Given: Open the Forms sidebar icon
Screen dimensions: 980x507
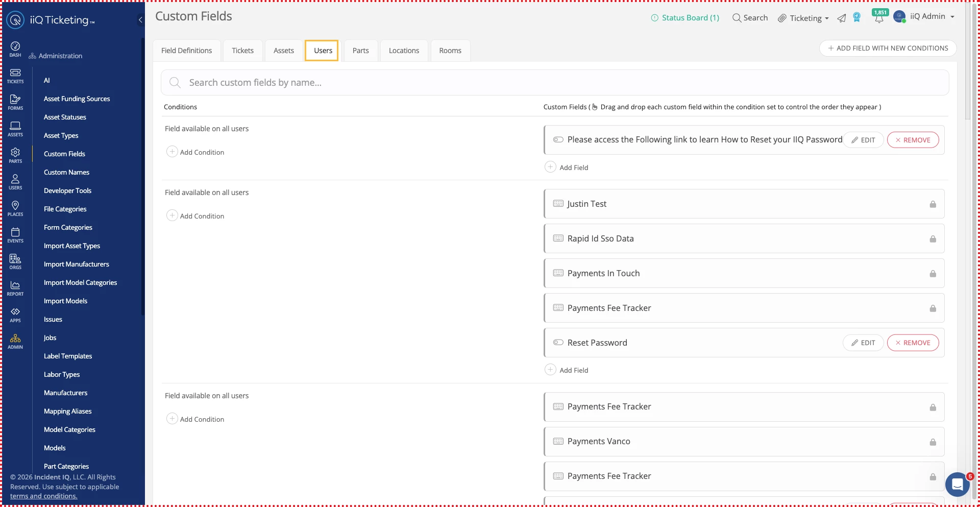Looking at the screenshot, I should point(15,102).
